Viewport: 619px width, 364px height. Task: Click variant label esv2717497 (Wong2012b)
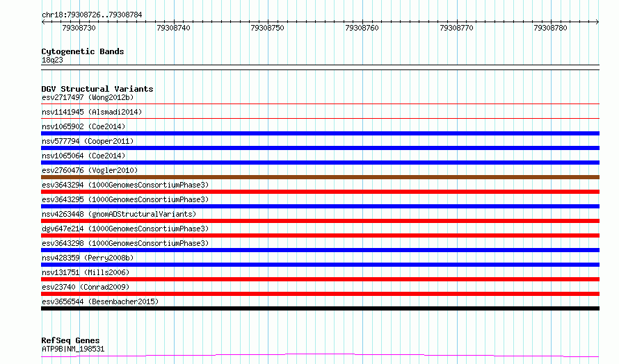point(88,97)
